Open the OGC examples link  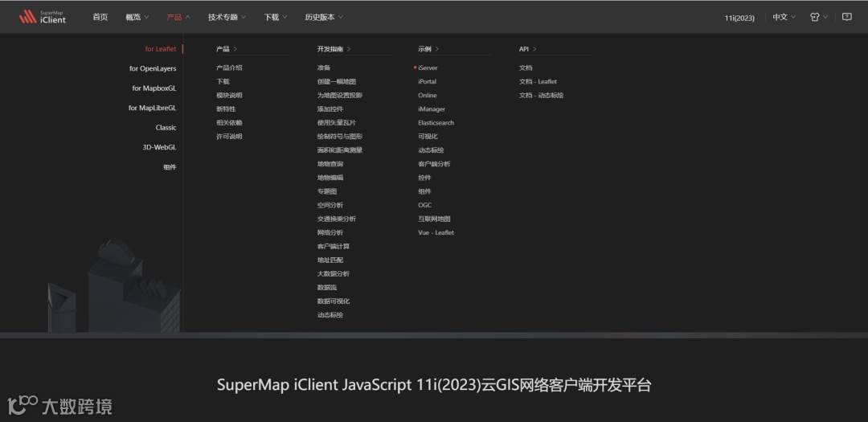424,205
